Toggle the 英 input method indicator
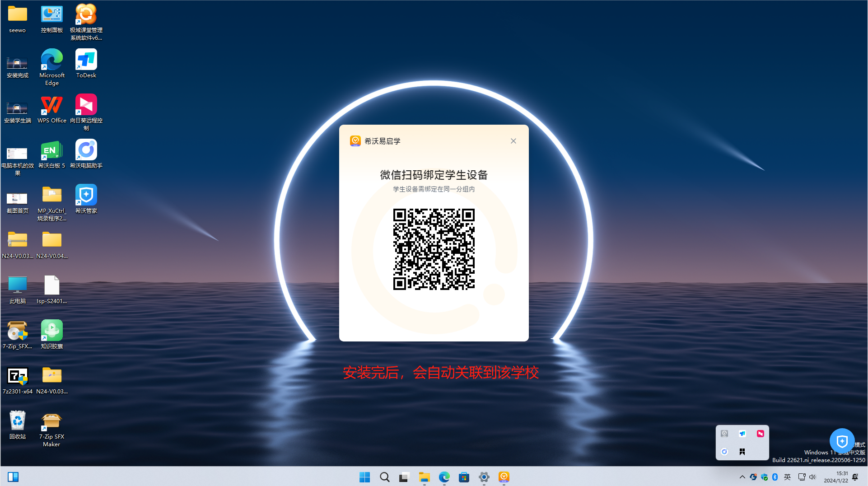Screen dimensions: 868x486 click(x=787, y=477)
